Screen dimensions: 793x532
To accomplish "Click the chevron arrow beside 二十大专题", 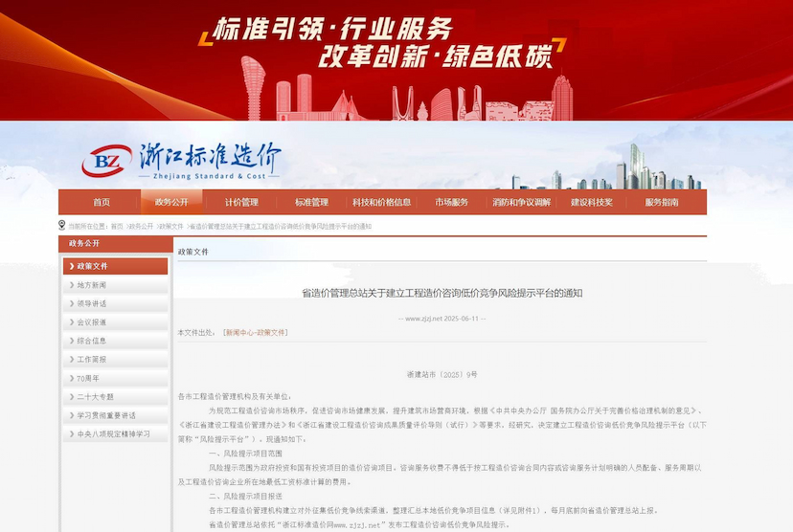I will point(72,396).
